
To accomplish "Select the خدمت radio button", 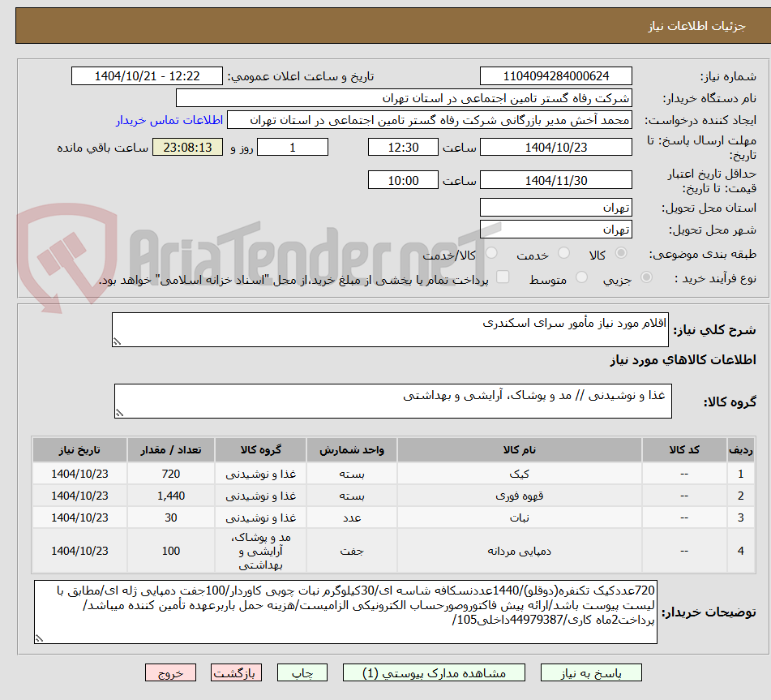I will click(x=563, y=253).
